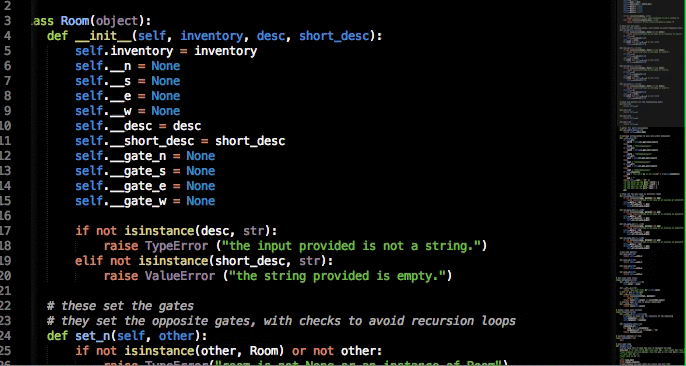This screenshot has width=686, height=366.
Task: Click line number 17 in the gutter
Action: pos(5,230)
